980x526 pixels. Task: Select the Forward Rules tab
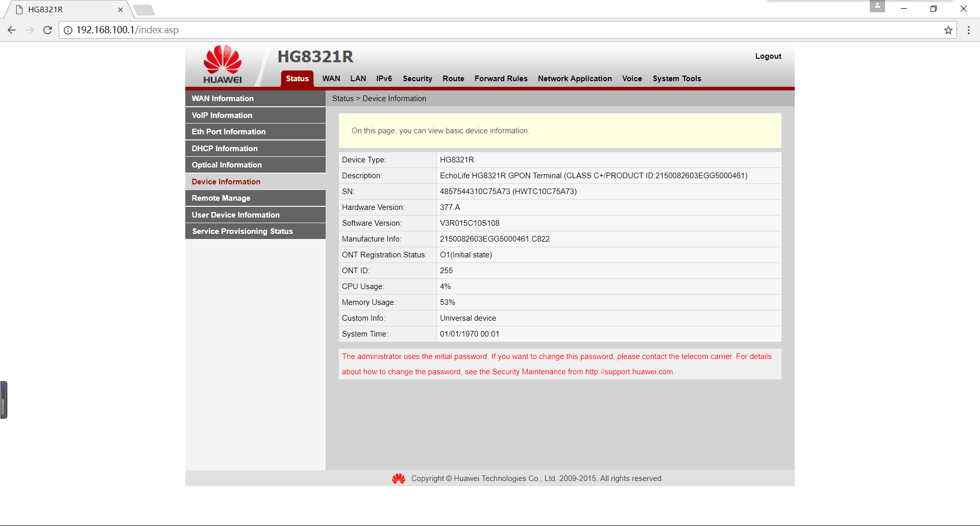tap(501, 79)
